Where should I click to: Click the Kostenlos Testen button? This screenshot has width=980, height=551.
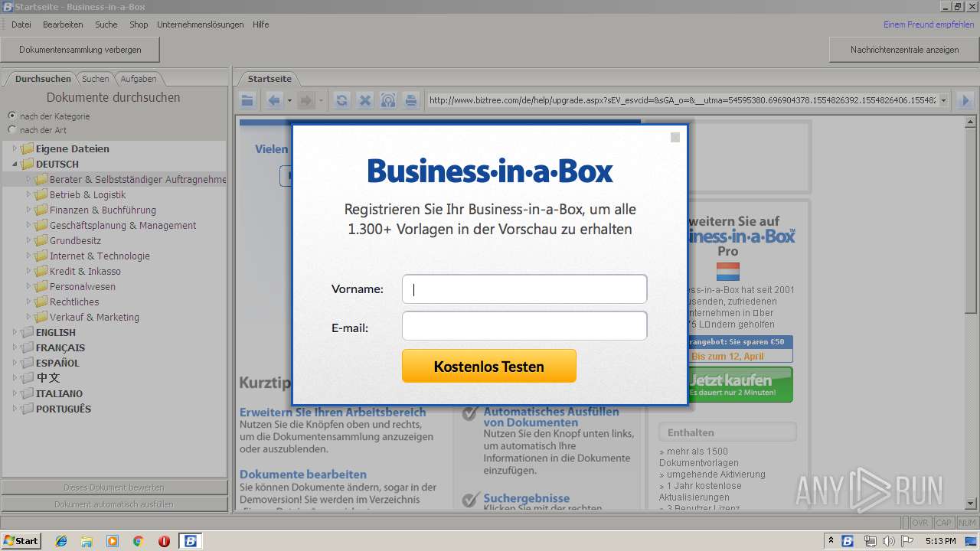click(x=489, y=367)
